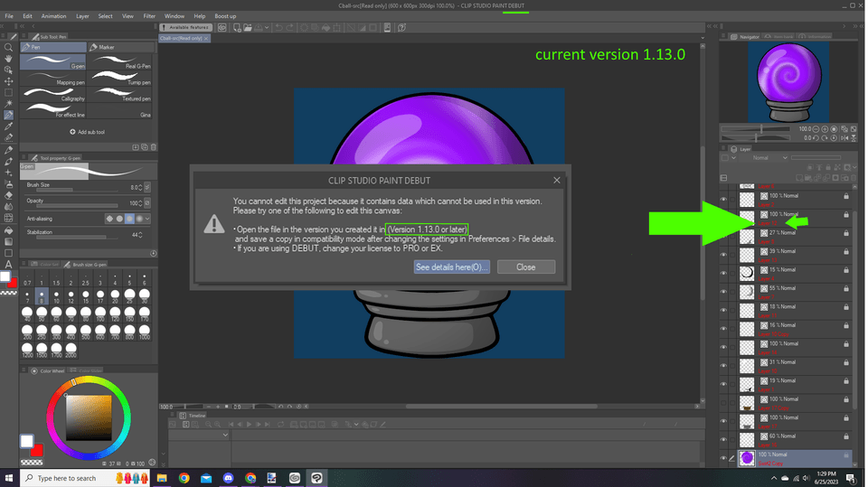Click Add sub tool button
Screen dimensions: 868x487
88,132
